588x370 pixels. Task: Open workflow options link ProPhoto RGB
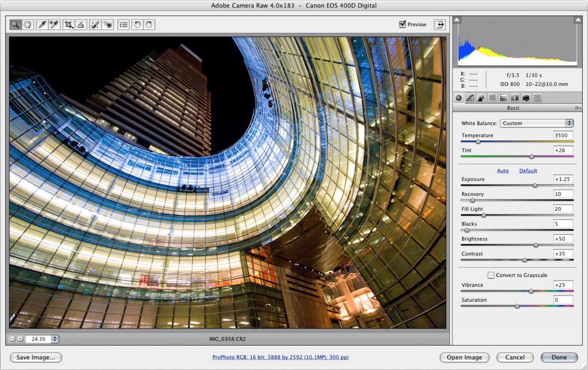280,357
